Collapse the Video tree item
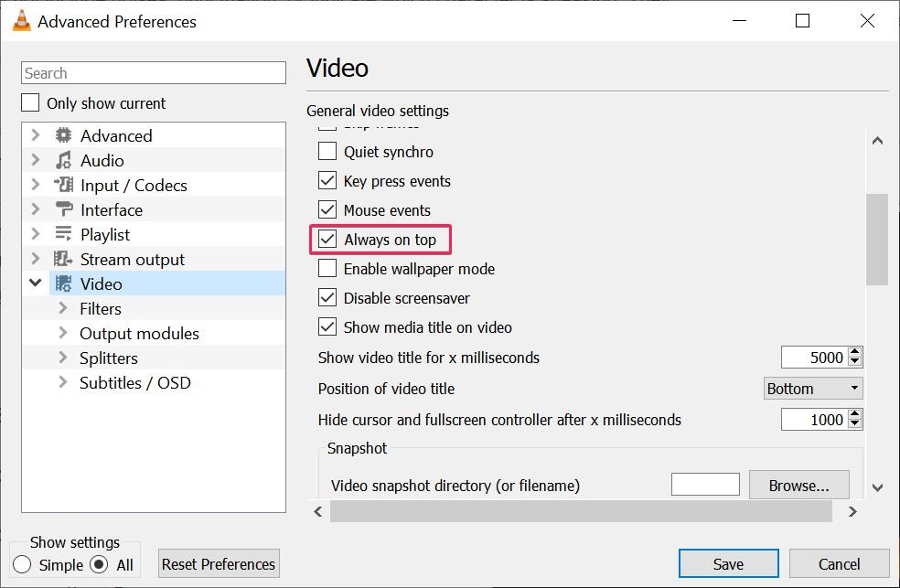This screenshot has height=588, width=900. point(35,283)
